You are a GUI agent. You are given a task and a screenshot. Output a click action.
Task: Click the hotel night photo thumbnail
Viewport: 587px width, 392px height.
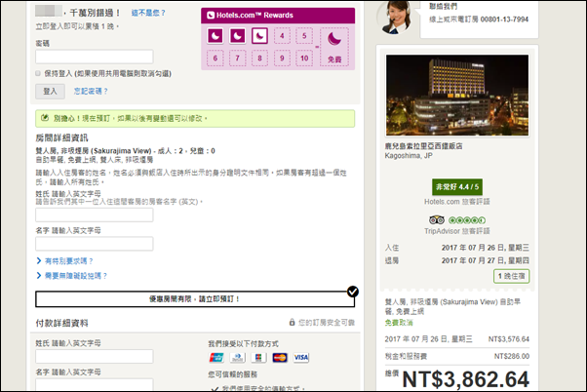click(457, 96)
